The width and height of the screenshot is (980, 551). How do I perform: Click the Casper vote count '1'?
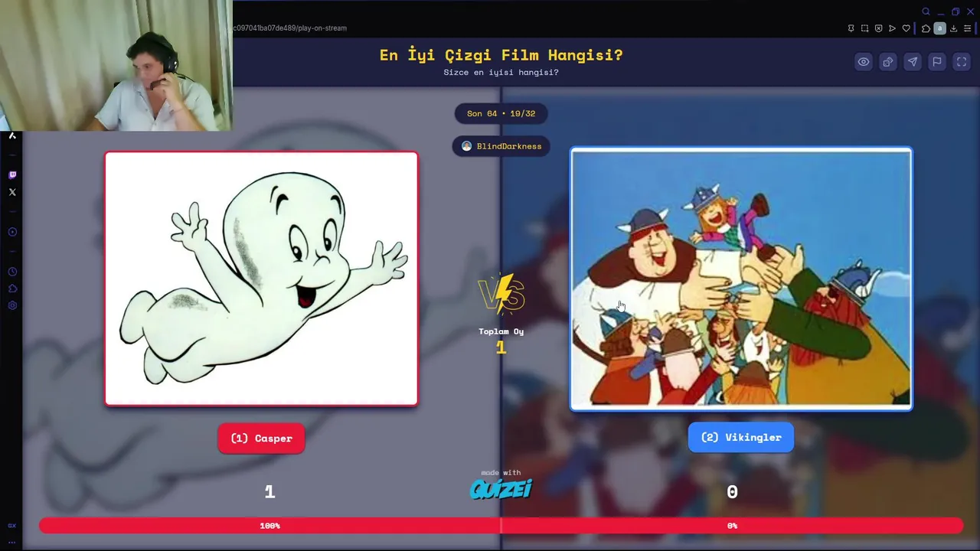tap(269, 492)
